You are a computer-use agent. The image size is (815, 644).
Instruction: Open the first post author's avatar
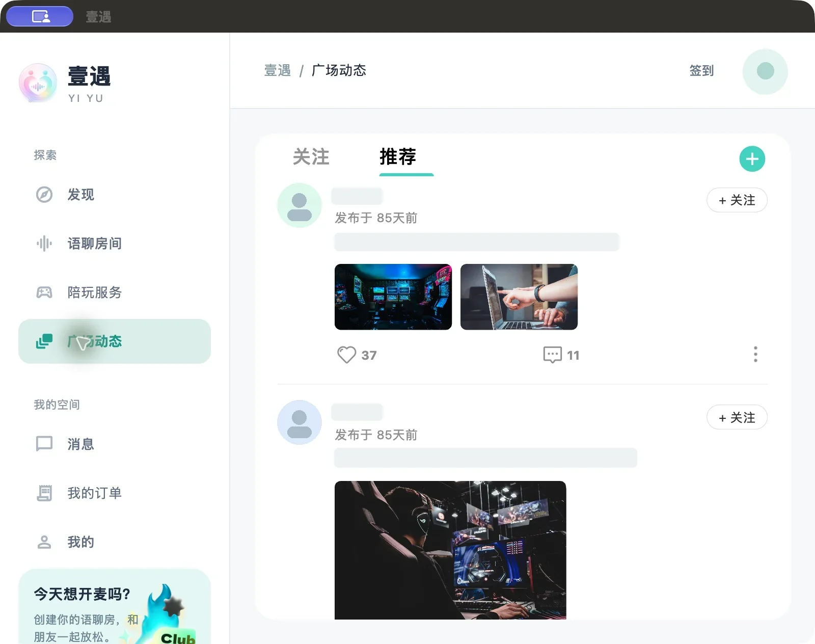[x=300, y=205]
